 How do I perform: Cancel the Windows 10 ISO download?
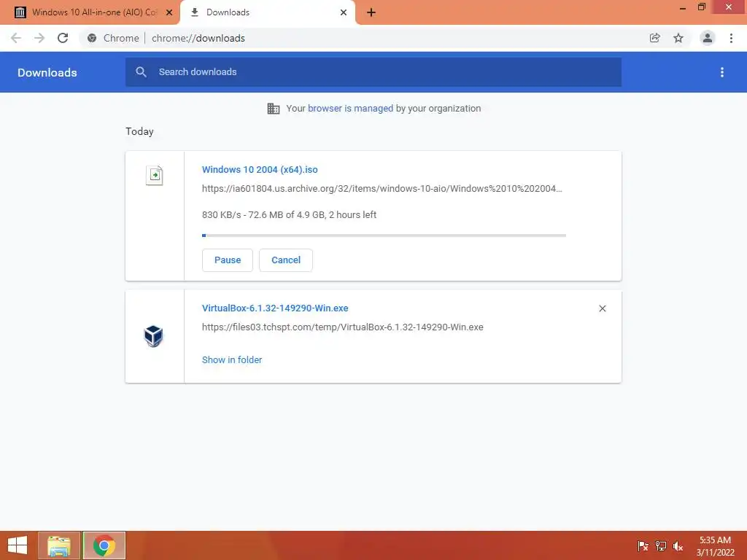tap(286, 260)
